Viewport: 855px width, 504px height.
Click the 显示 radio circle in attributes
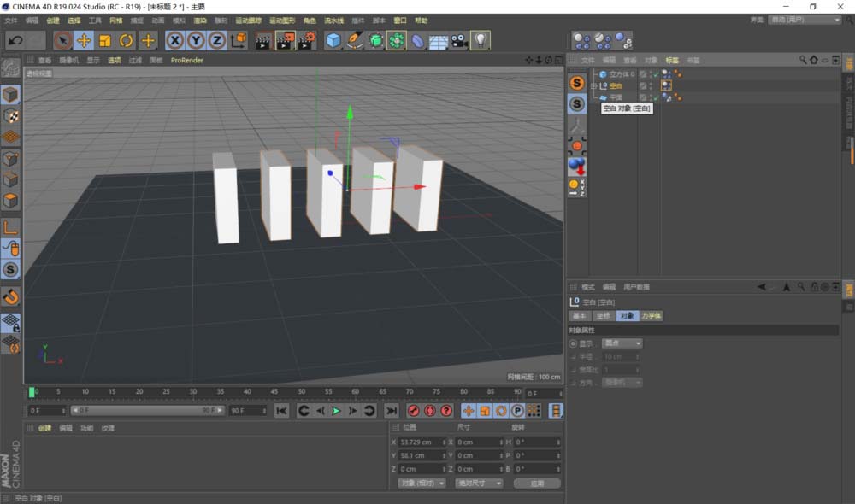573,343
